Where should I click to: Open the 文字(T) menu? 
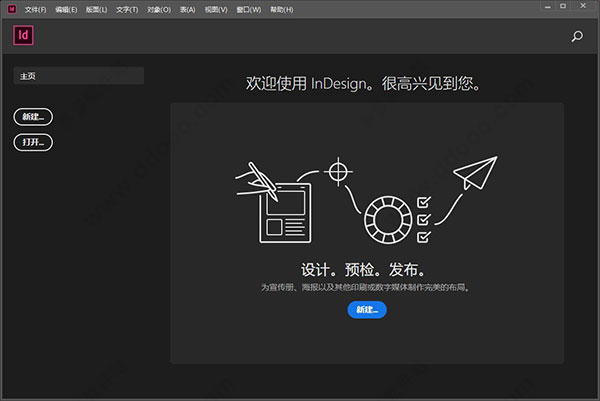pyautogui.click(x=127, y=10)
